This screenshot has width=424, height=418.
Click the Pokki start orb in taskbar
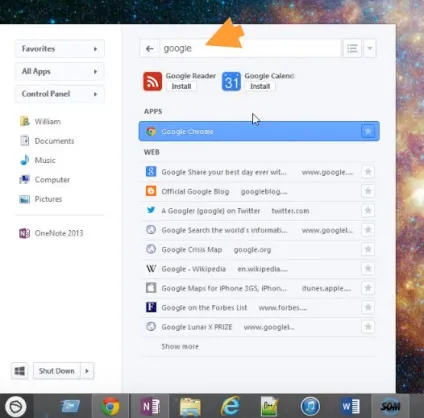(x=16, y=406)
